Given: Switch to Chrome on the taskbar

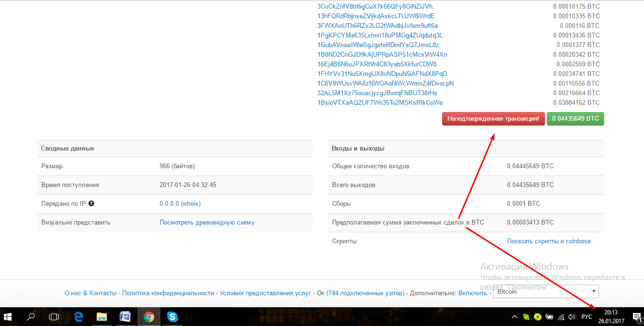Looking at the screenshot, I should 149,317.
